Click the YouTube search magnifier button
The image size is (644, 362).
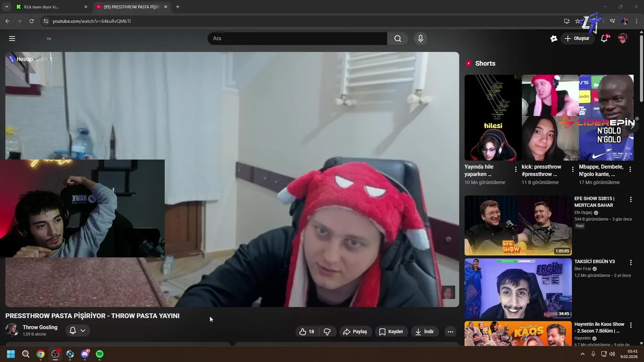[x=397, y=39]
